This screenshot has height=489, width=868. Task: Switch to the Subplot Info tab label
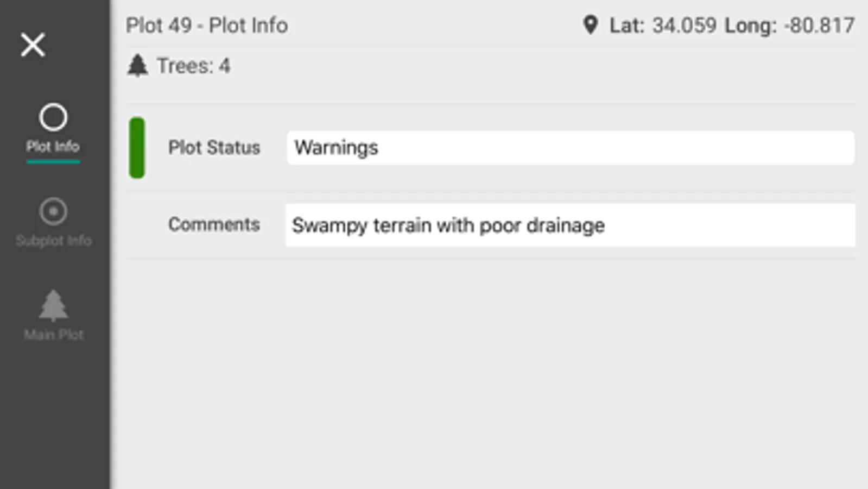click(53, 240)
